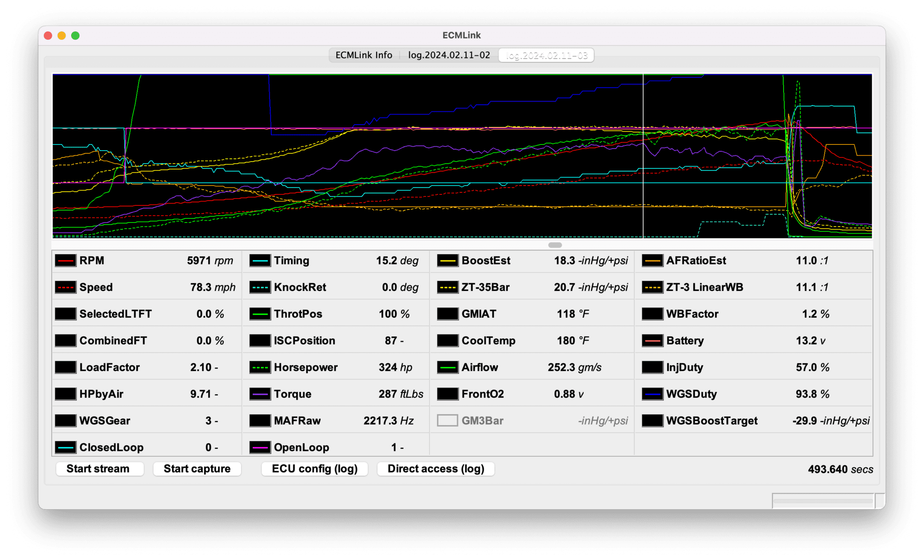Click the SelectedLTFT color swatch

click(66, 314)
